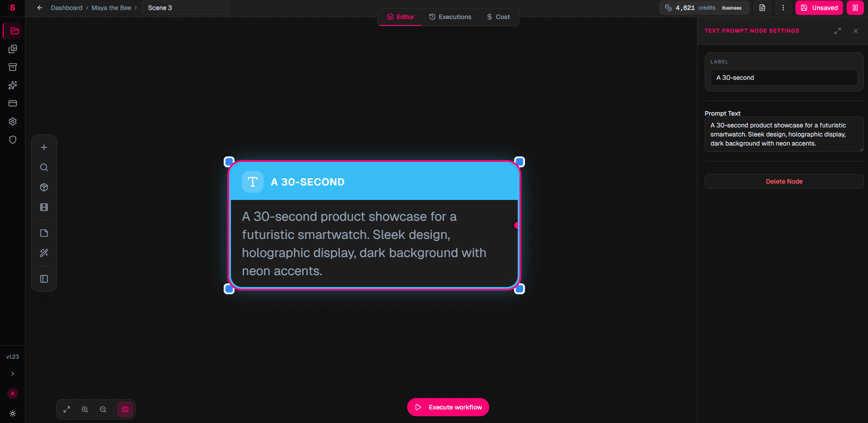Open the shield security panel

tap(12, 140)
